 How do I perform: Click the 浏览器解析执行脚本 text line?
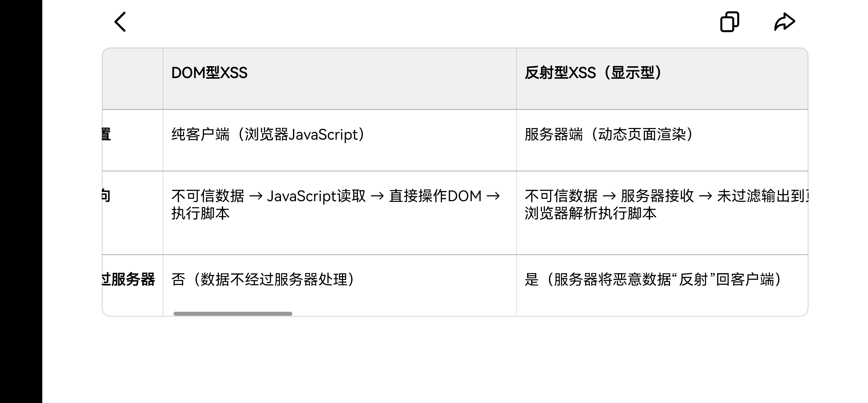(x=590, y=213)
